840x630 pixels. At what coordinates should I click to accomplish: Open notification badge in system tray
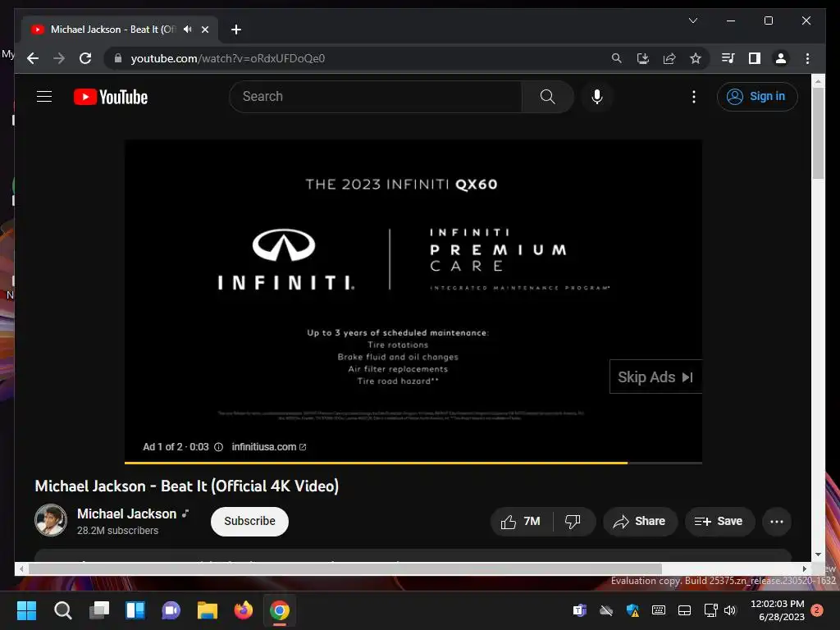click(x=817, y=610)
